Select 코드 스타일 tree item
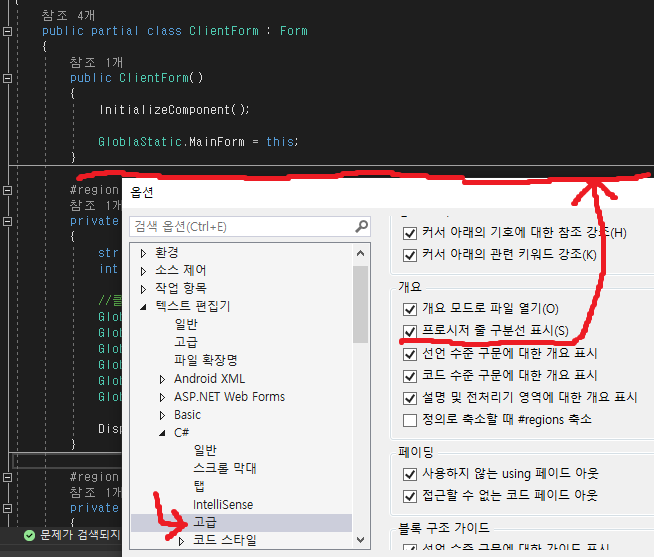Viewport: 654px width, 557px height. (225, 540)
